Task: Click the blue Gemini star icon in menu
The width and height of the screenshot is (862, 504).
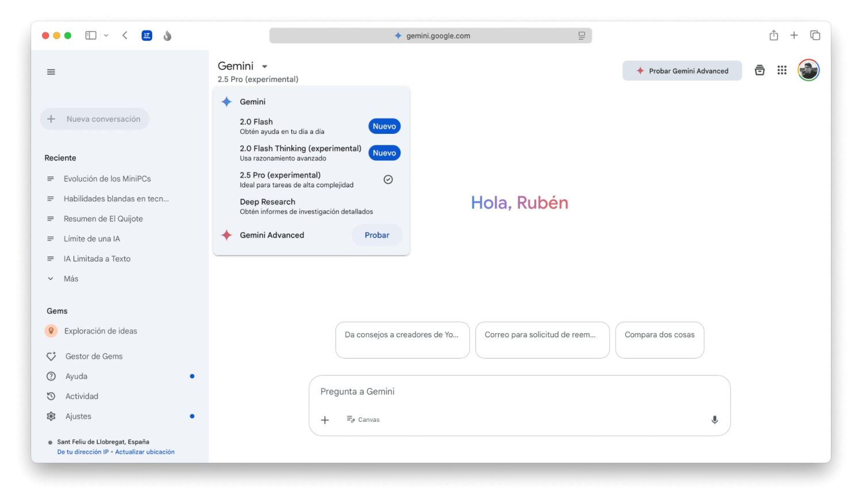Action: tap(227, 102)
